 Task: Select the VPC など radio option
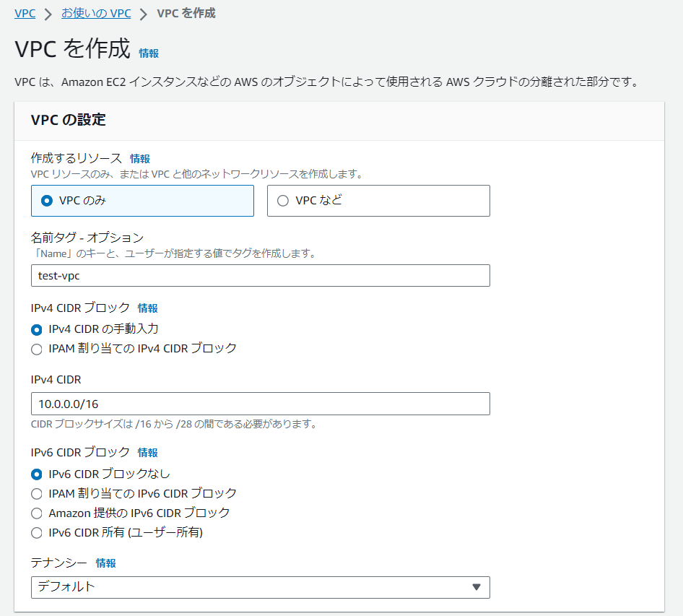283,201
